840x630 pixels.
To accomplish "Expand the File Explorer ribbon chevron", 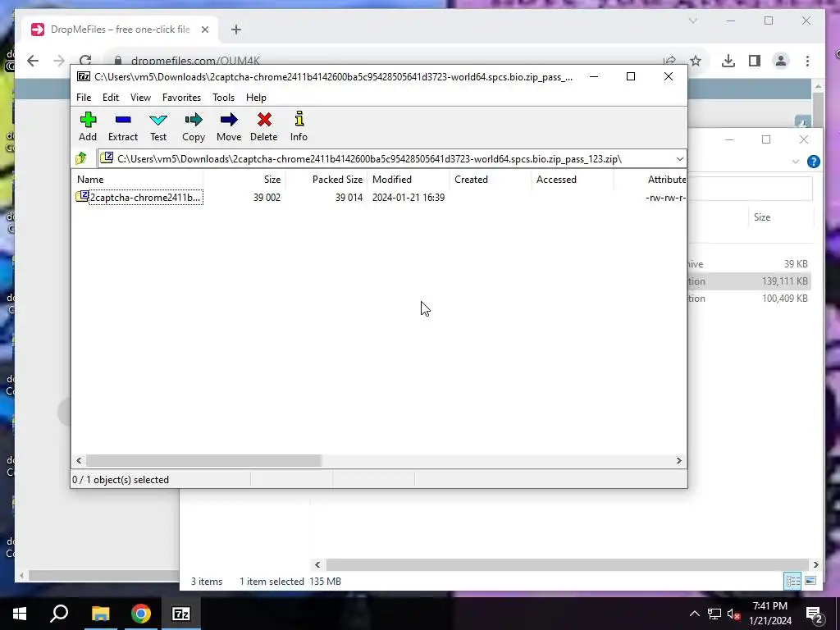I will [x=796, y=162].
